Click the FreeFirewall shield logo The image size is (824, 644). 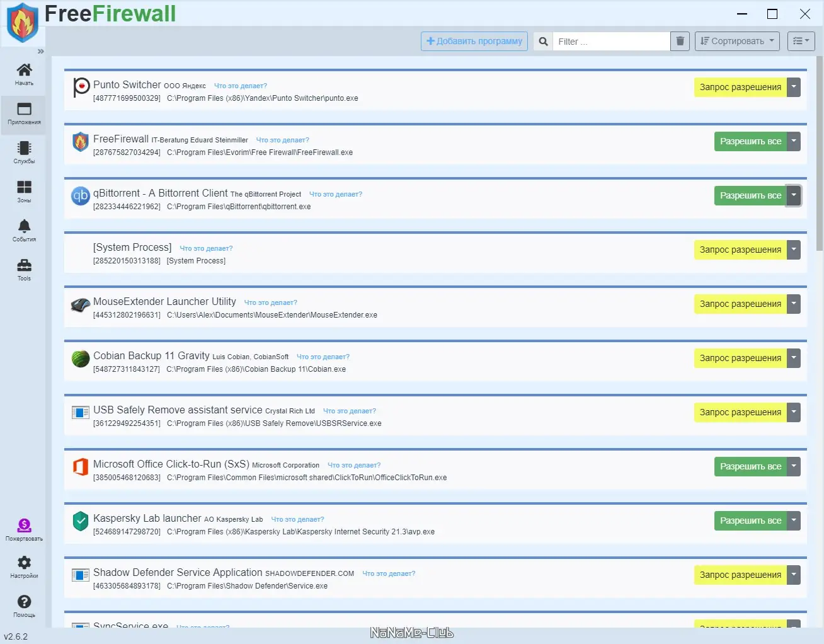[x=23, y=23]
